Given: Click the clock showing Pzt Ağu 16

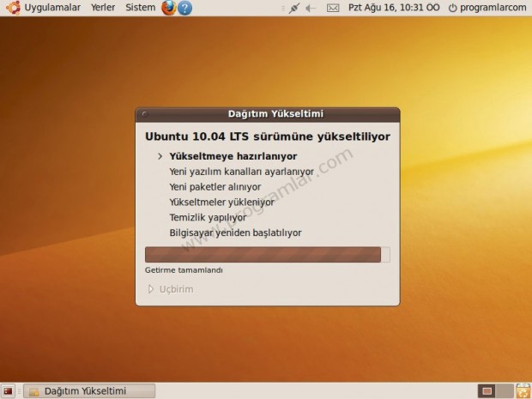Looking at the screenshot, I should [x=394, y=8].
